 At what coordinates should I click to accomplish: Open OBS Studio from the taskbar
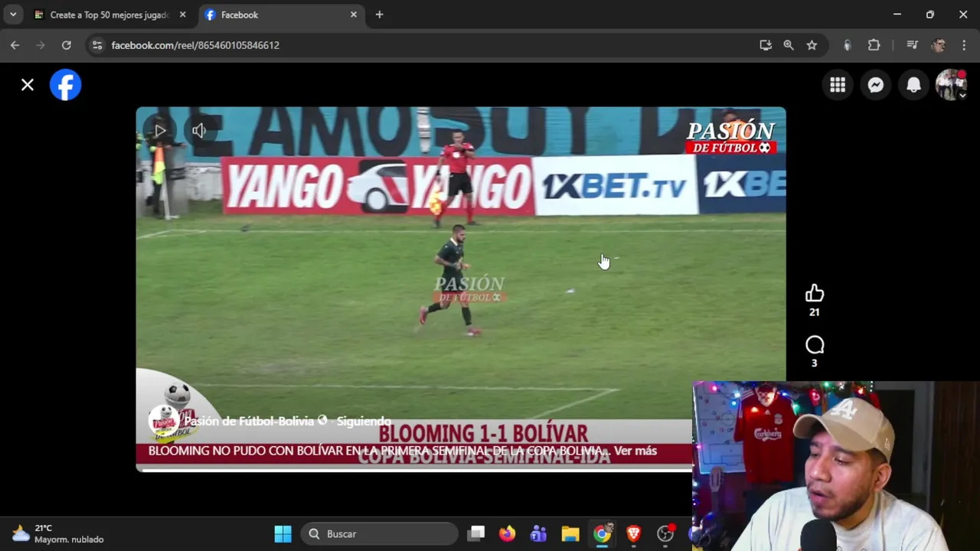(x=665, y=534)
